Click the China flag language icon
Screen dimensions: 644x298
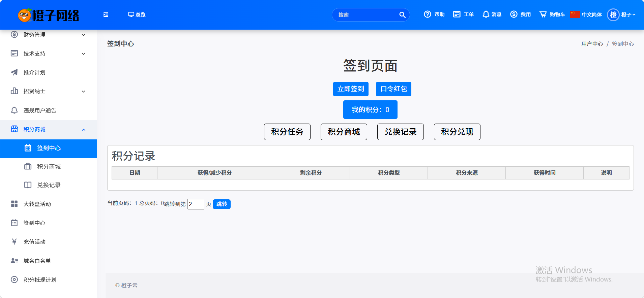[x=575, y=14]
